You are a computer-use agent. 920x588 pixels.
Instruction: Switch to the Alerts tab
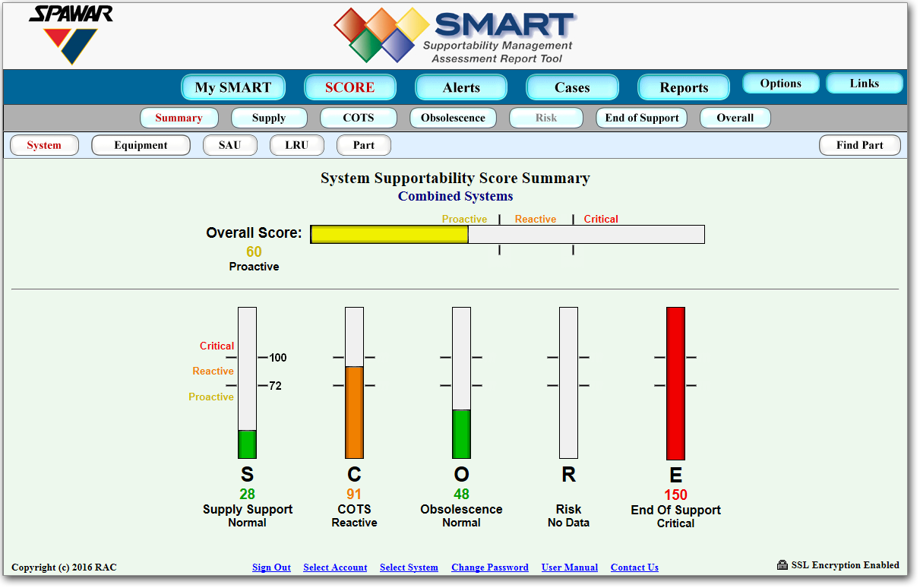tap(461, 87)
